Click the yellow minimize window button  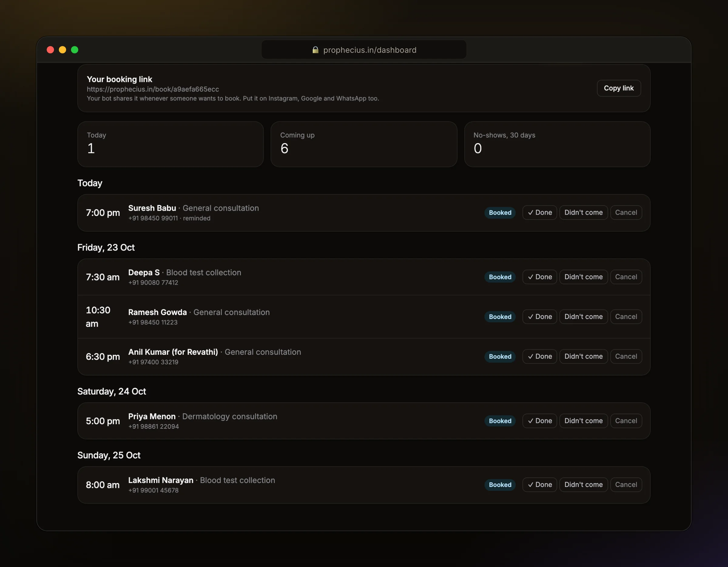pos(62,50)
